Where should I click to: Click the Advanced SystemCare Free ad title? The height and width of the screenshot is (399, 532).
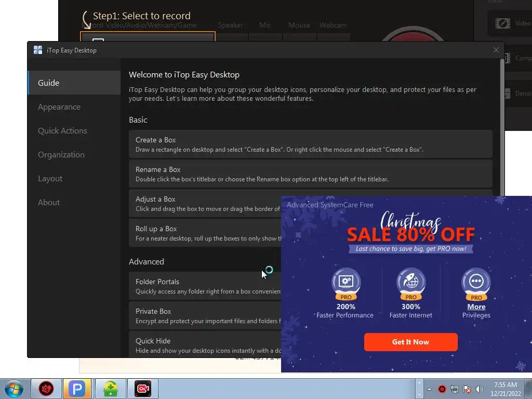click(x=330, y=205)
